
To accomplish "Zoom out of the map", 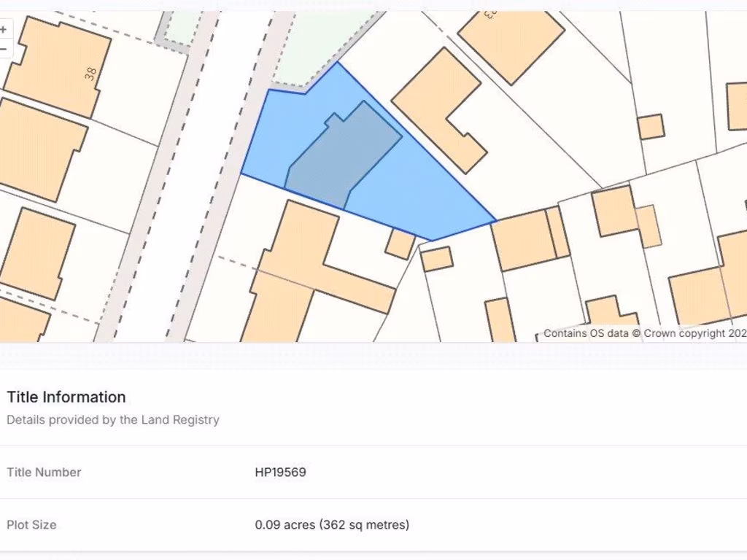I will (4, 50).
